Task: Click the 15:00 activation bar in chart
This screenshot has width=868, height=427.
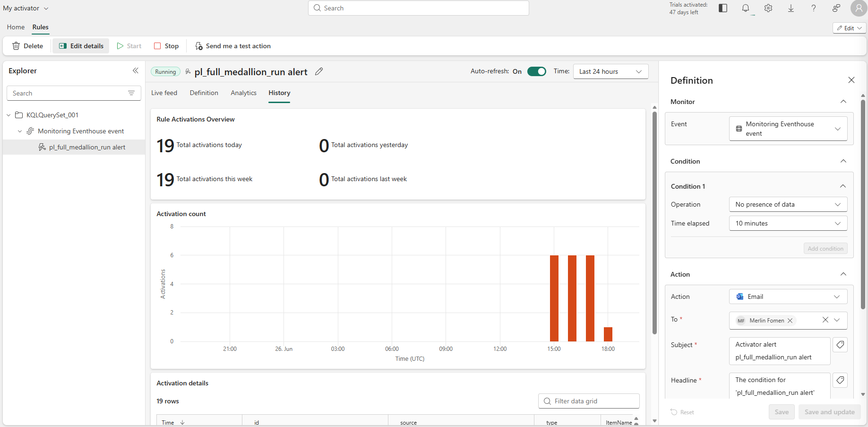Action: [x=554, y=298]
